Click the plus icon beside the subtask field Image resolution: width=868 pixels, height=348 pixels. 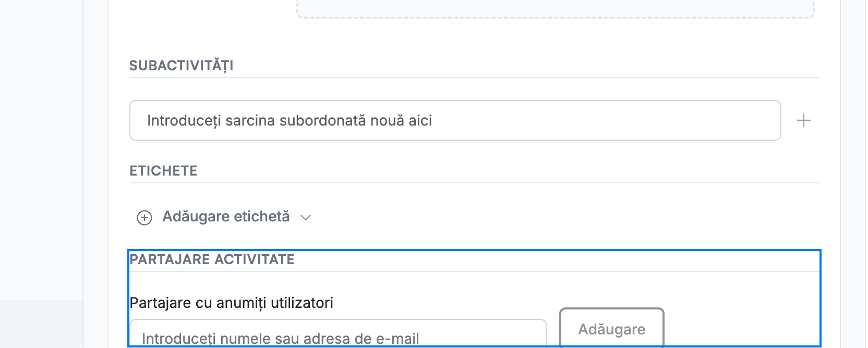click(803, 120)
